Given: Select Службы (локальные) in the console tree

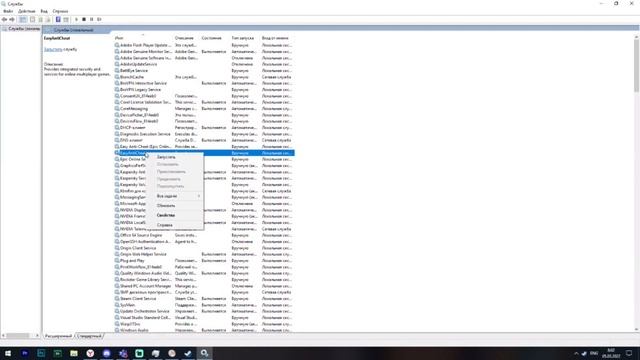Looking at the screenshot, I should coord(21,29).
